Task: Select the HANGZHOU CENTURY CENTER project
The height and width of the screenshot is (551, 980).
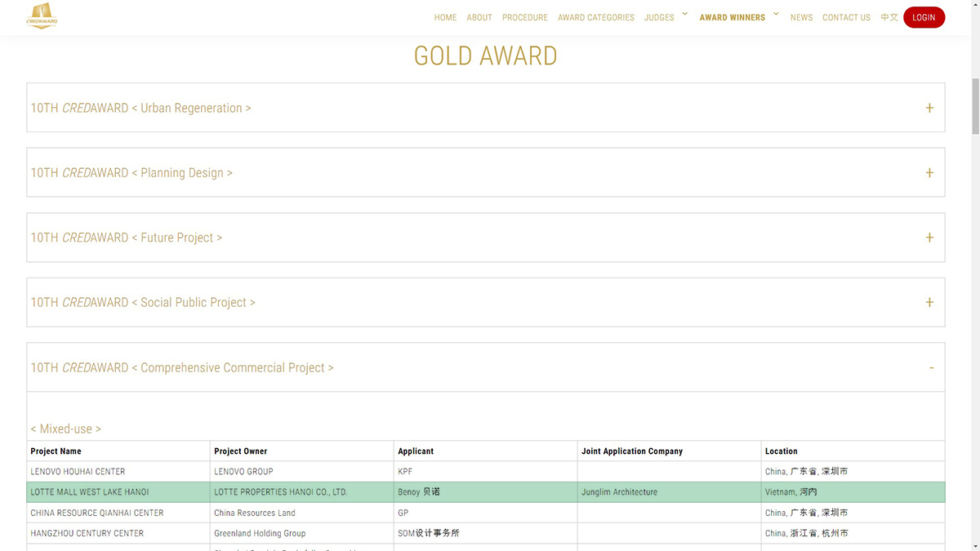Action: pyautogui.click(x=87, y=533)
